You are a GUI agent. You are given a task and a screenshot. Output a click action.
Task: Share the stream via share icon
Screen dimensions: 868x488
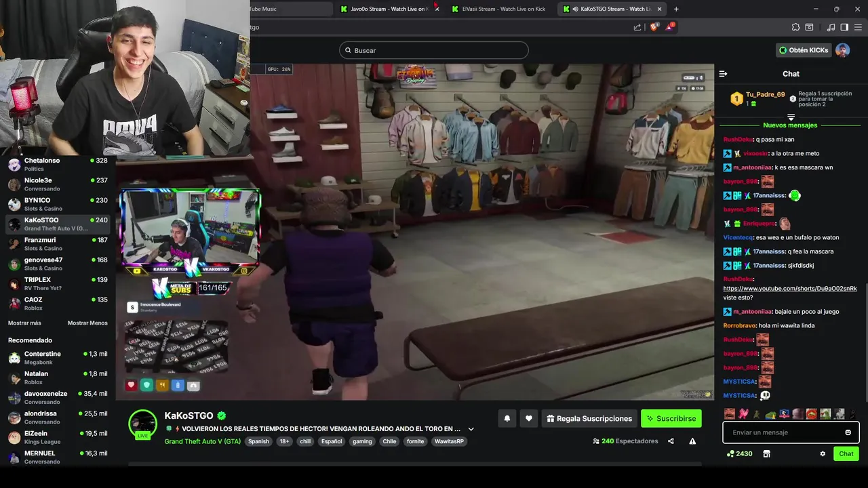click(x=671, y=441)
